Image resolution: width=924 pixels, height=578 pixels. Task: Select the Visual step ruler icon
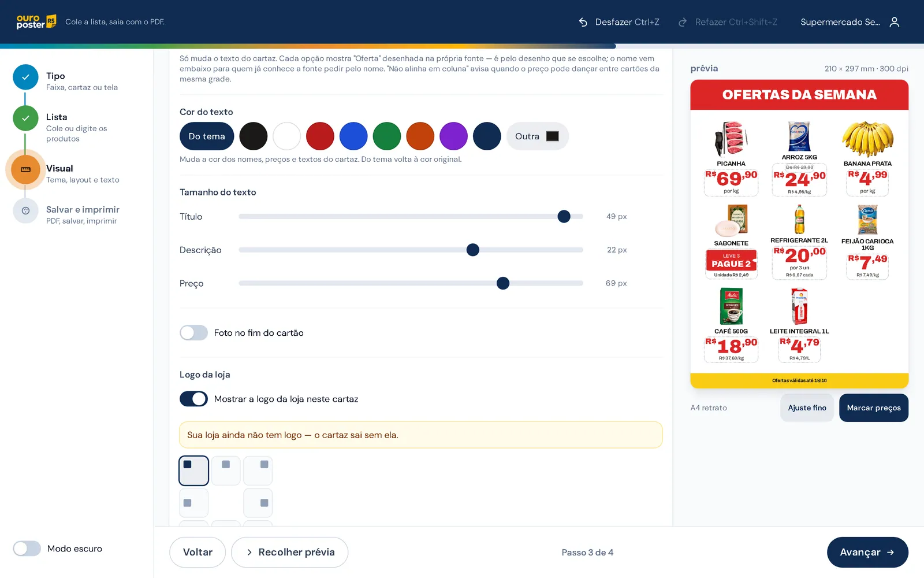25,169
